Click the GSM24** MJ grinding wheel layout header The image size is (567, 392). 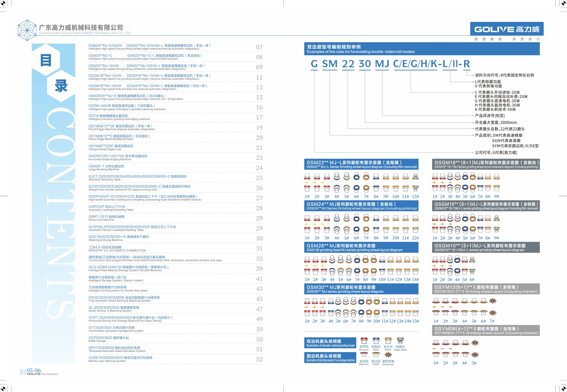361,206
